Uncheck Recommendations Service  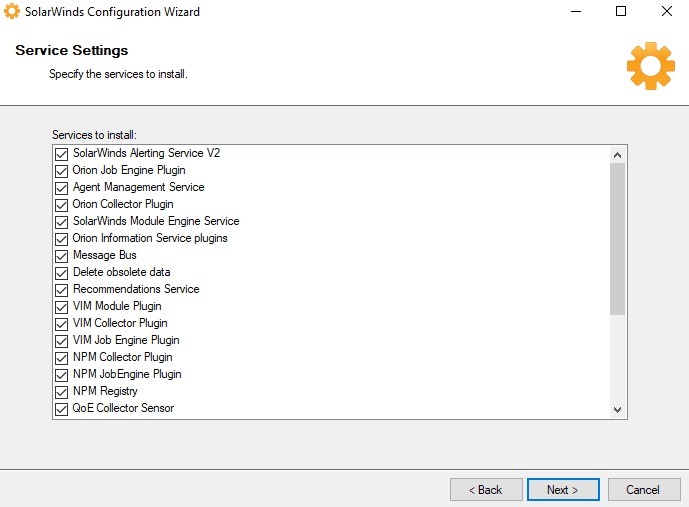coord(61,290)
